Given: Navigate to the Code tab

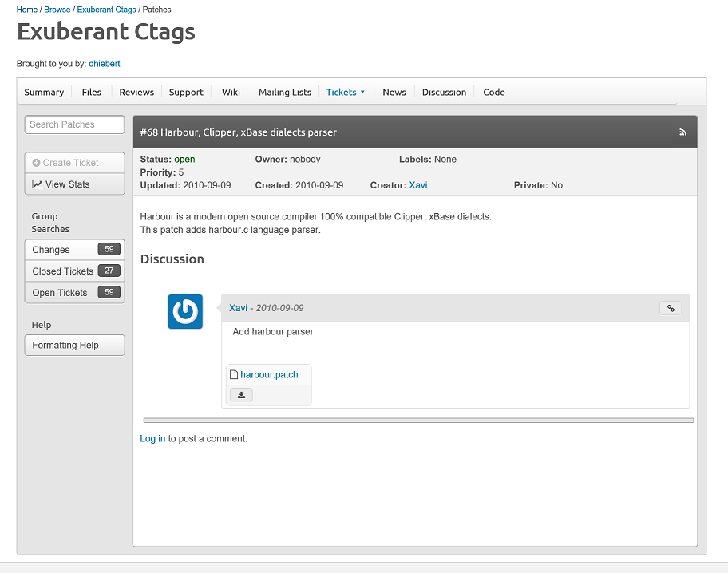Looking at the screenshot, I should pos(494,92).
